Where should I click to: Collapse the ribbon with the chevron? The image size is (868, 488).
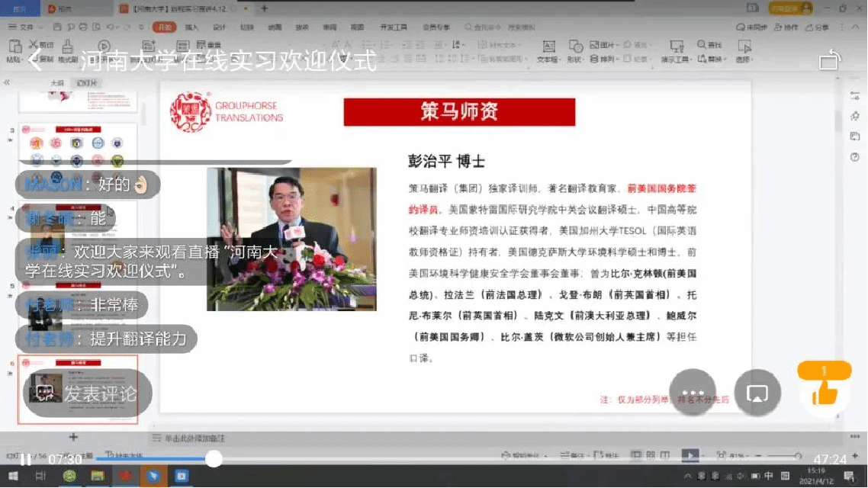[x=855, y=27]
